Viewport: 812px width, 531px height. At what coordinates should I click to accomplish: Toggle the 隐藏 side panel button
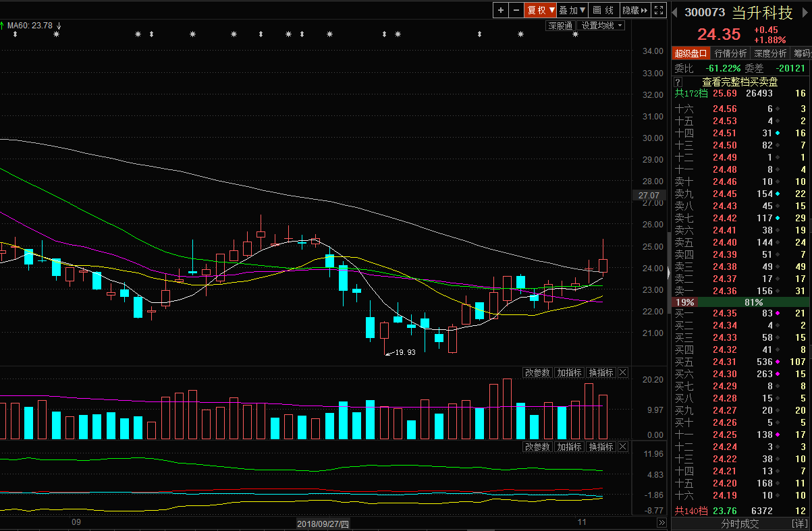(x=634, y=10)
